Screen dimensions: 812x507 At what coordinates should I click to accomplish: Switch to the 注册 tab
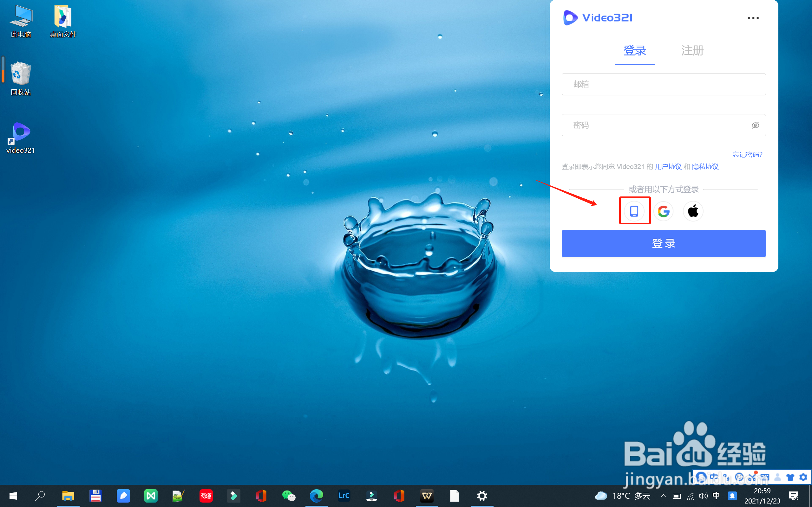pyautogui.click(x=692, y=51)
